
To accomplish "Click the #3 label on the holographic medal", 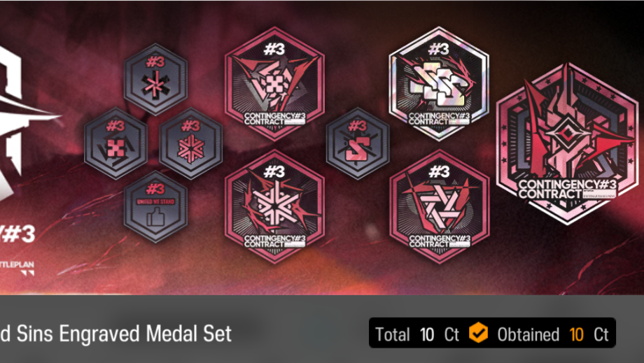I will pyautogui.click(x=439, y=50).
